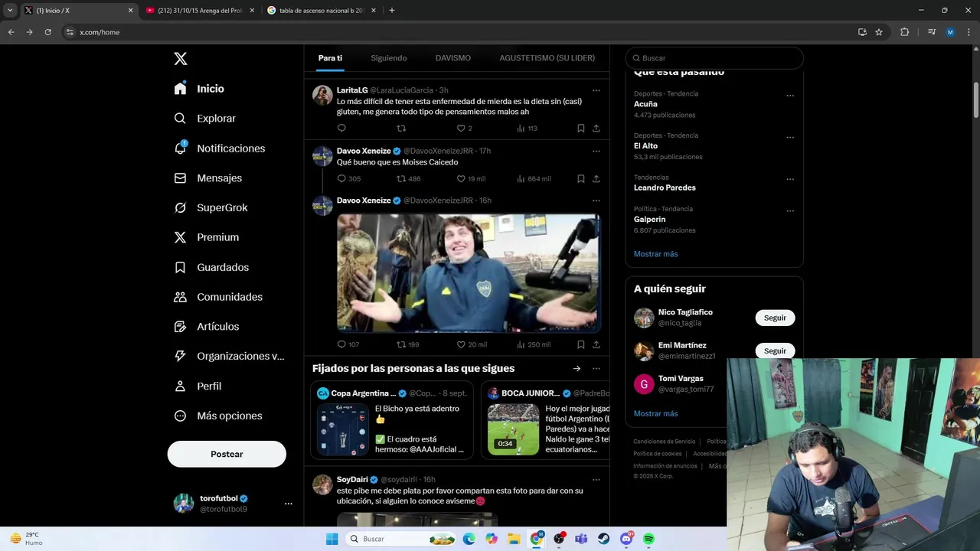Open more options on SoyDairi's post
Screen dimensions: 980x551
click(596, 480)
